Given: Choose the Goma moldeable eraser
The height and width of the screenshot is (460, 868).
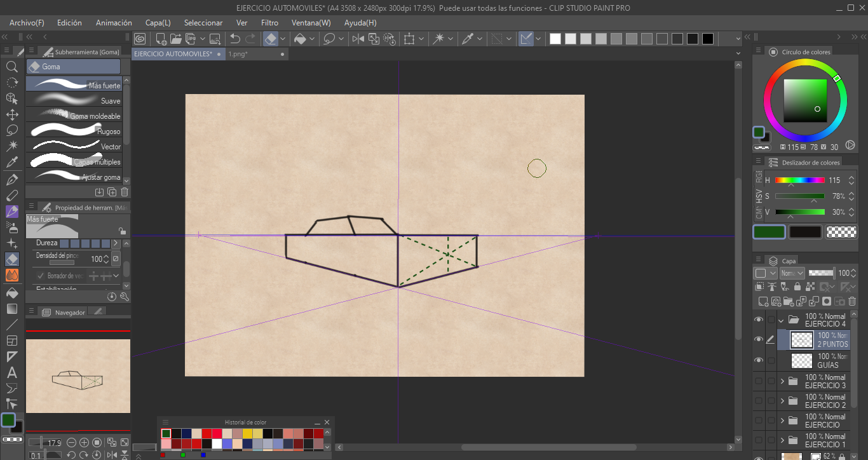Looking at the screenshot, I should (x=75, y=116).
